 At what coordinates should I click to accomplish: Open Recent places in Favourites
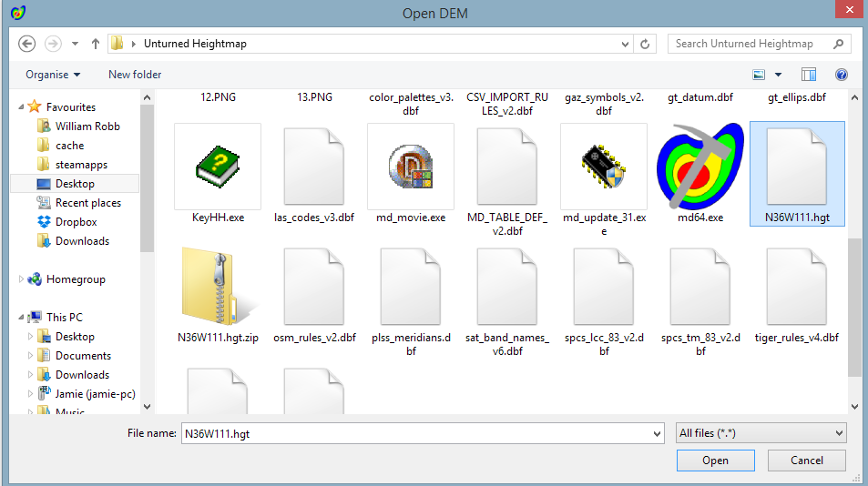[x=88, y=203]
